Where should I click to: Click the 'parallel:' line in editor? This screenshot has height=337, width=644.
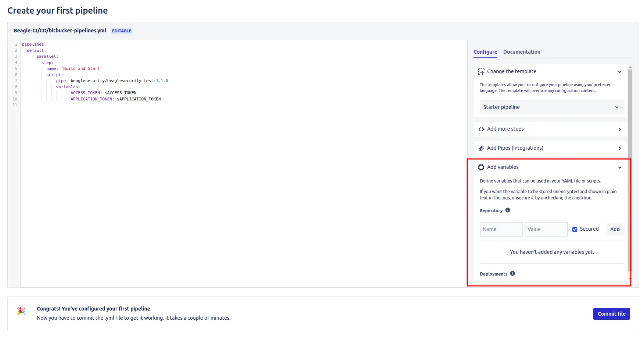45,57
